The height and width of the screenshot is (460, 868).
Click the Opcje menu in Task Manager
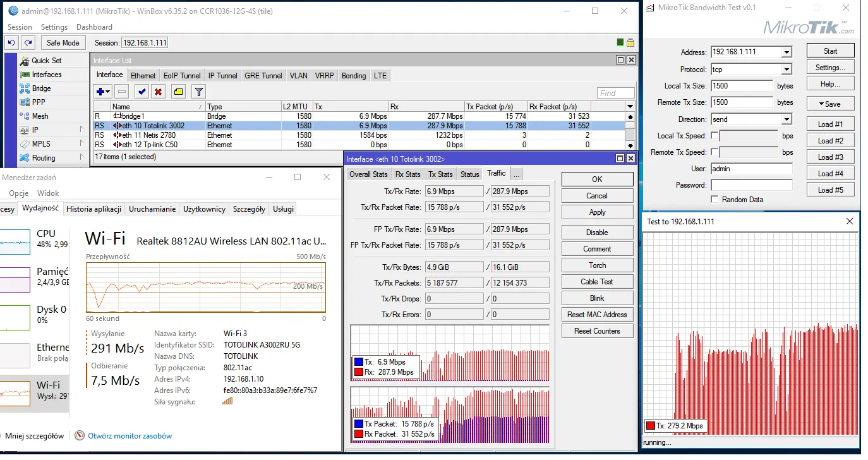point(18,193)
